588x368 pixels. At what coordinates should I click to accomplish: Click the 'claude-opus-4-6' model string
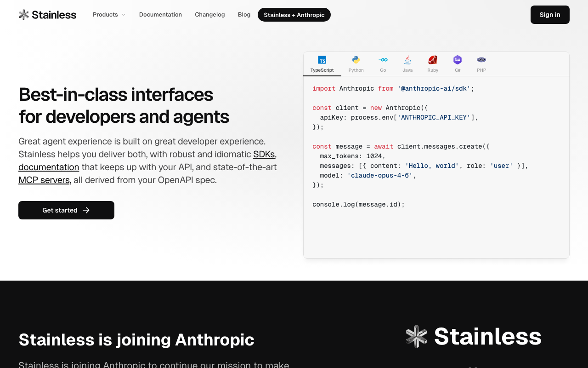click(x=380, y=175)
